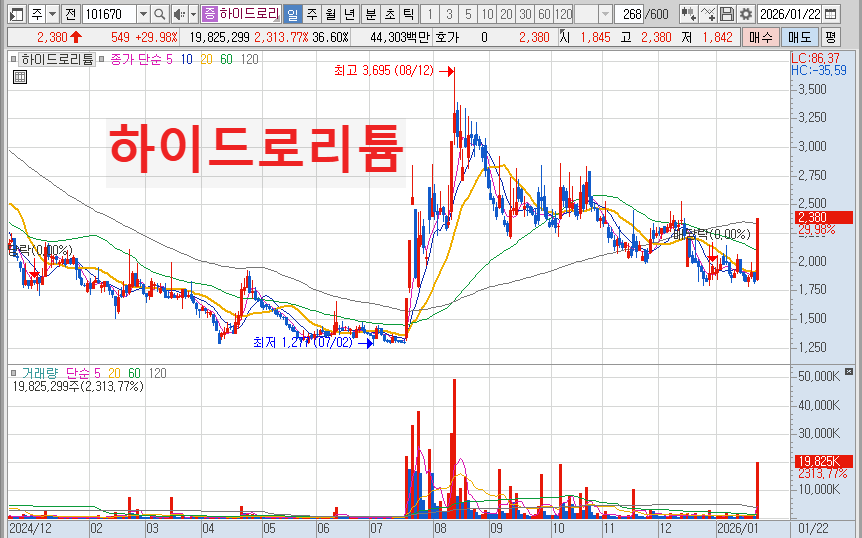The height and width of the screenshot is (538, 862).
Task: Switch to tick chart 틱 tab
Action: click(x=408, y=14)
